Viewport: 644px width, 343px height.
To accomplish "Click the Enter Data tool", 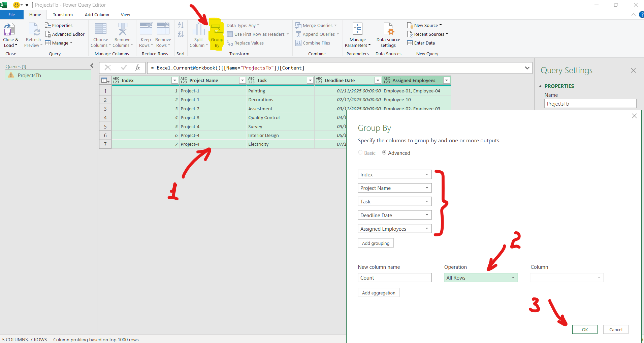I will pyautogui.click(x=421, y=43).
